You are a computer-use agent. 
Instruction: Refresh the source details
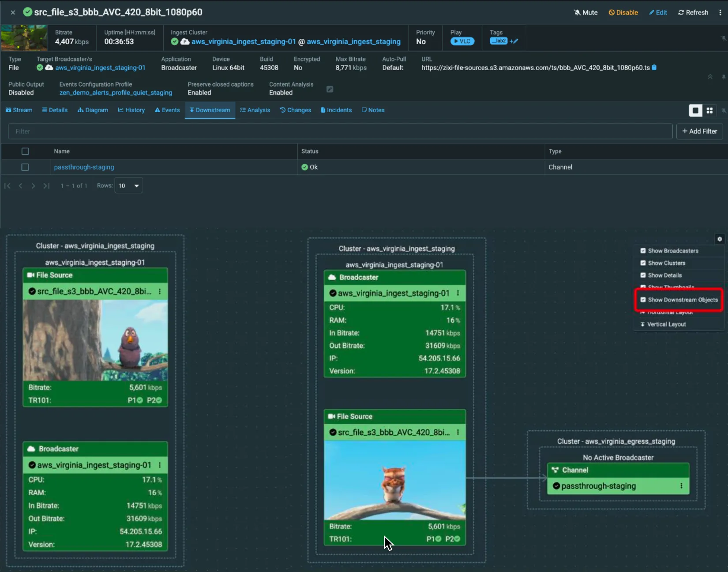[x=693, y=12]
